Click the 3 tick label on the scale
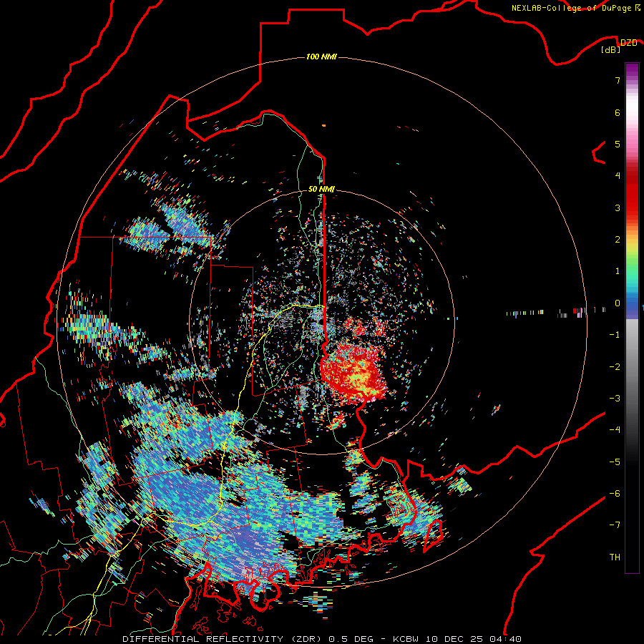The image size is (644, 644). [x=618, y=208]
